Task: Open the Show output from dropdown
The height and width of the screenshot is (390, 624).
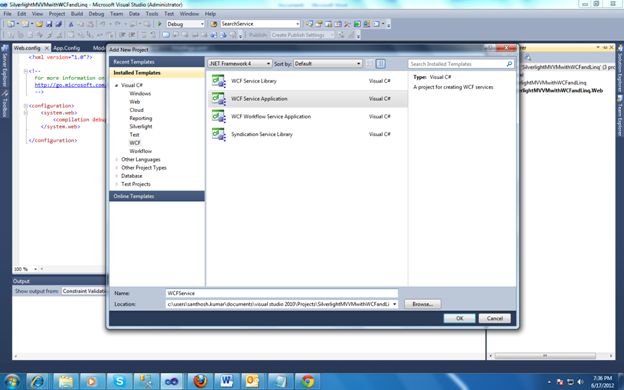Action: click(x=83, y=291)
